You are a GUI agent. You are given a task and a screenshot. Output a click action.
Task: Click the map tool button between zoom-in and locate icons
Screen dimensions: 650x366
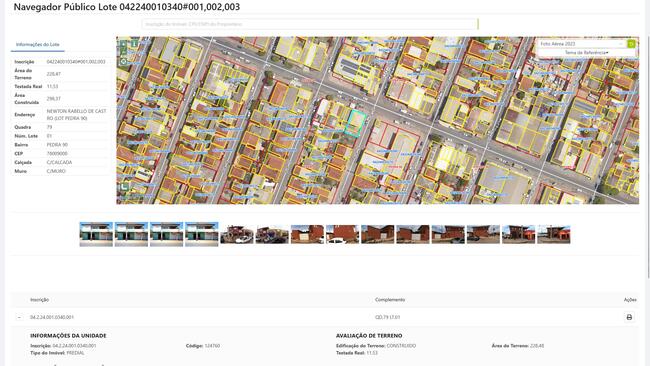(x=124, y=52)
